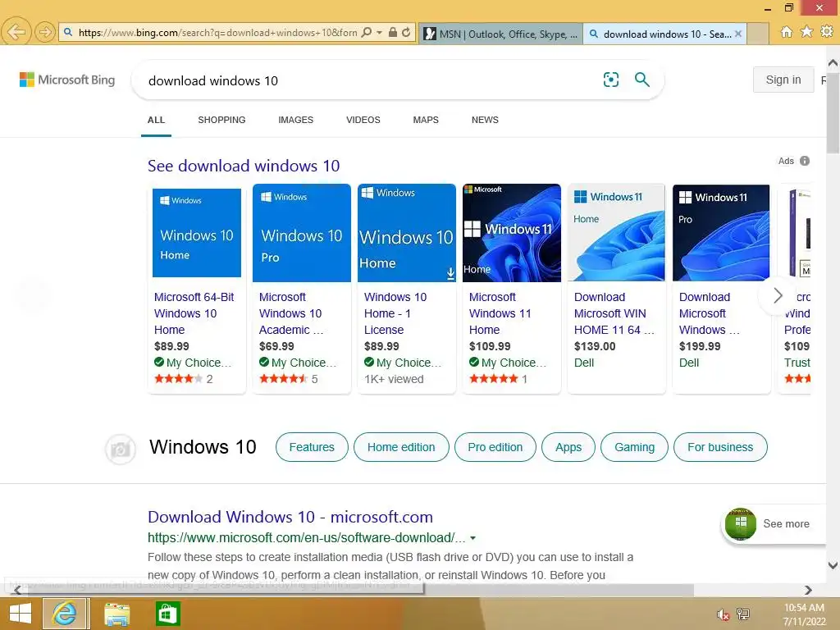Click the muted speaker tray icon

click(x=724, y=614)
